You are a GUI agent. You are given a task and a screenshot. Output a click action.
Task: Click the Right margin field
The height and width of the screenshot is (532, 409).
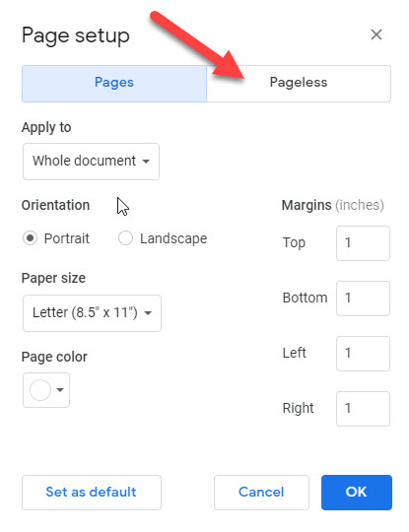click(x=363, y=409)
